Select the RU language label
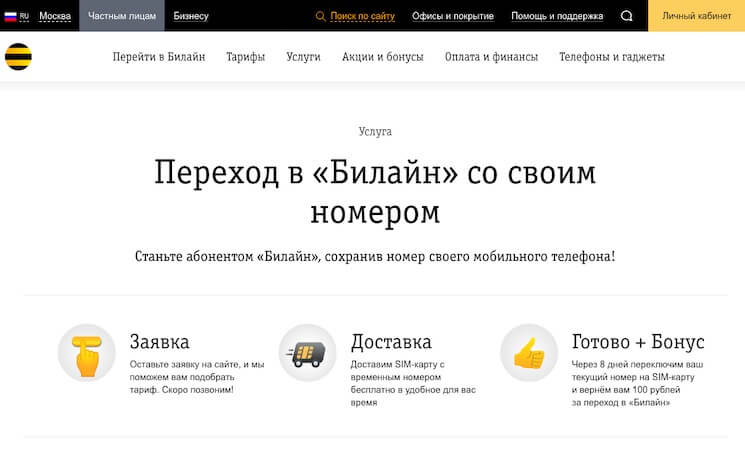This screenshot has width=745, height=450. coord(24,16)
